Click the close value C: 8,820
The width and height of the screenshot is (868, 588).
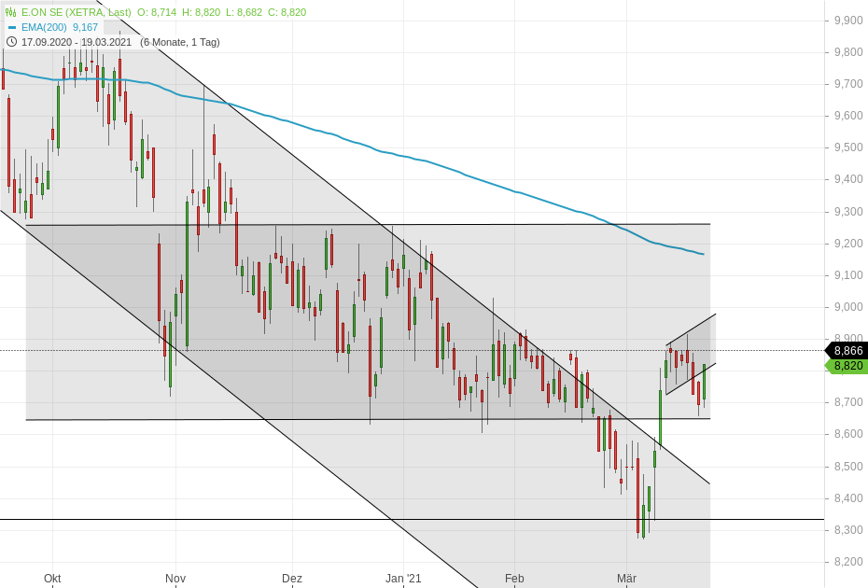click(287, 12)
